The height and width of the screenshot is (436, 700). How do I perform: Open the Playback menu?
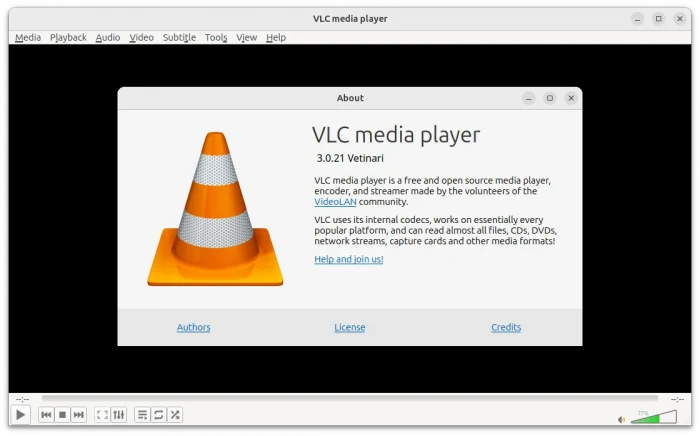(x=68, y=37)
